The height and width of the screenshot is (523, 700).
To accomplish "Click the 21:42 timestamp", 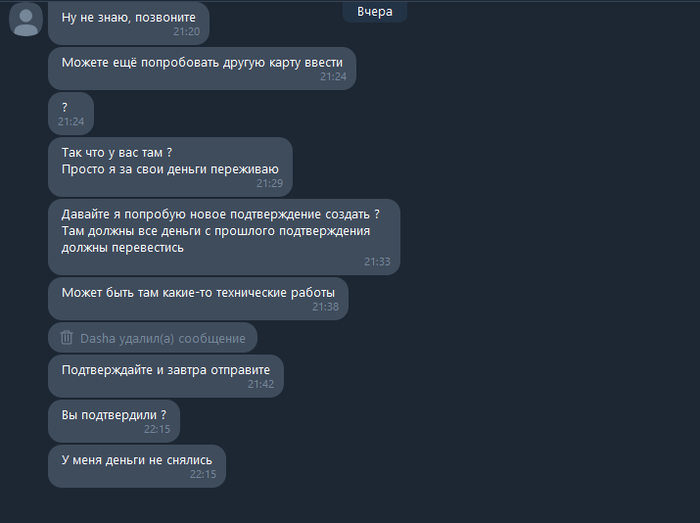I will point(261,384).
